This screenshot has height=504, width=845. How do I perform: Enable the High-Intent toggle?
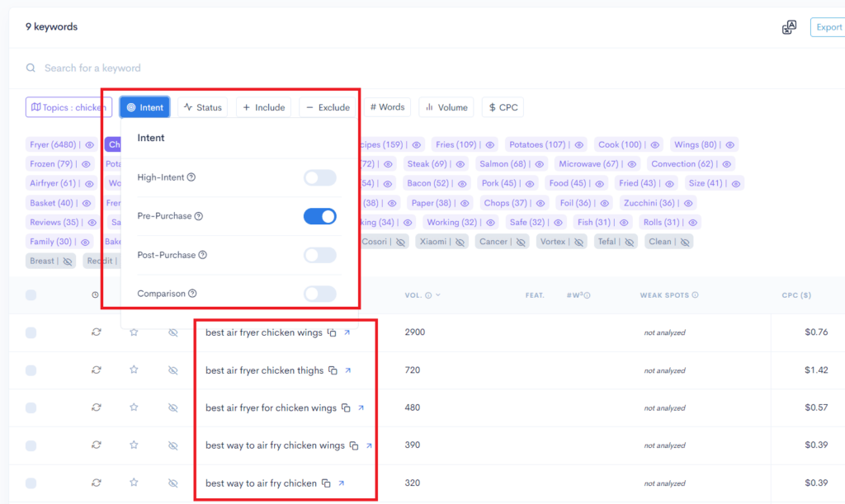point(319,177)
